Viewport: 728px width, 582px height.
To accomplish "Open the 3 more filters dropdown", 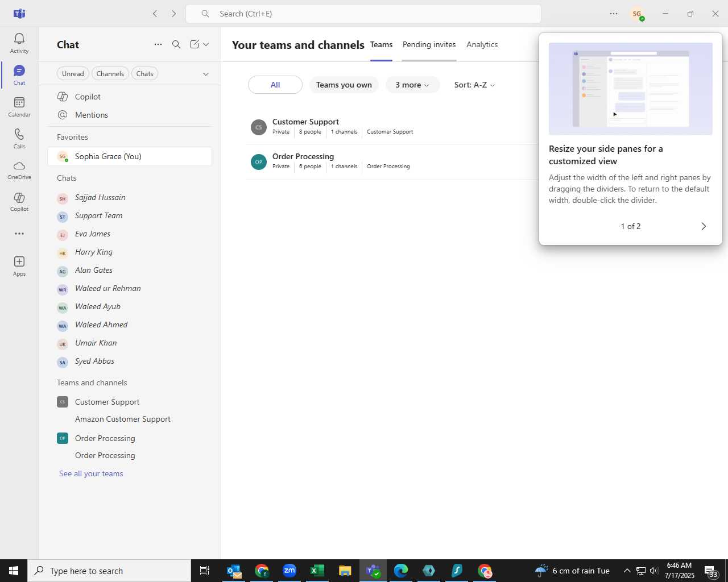I will (412, 85).
